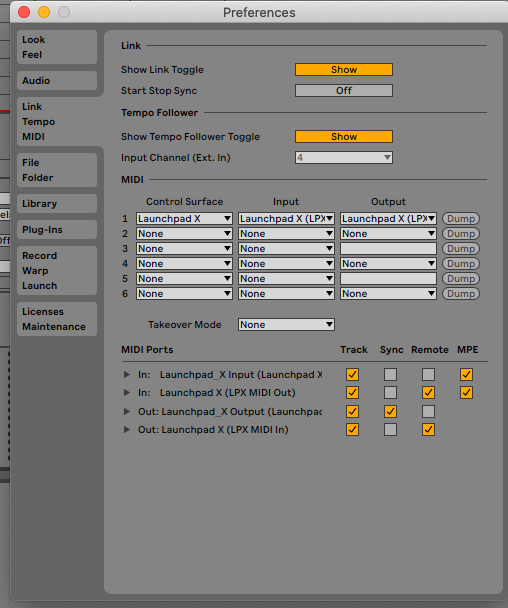508x608 pixels.
Task: Uncheck MPE for In: LPX MIDI Out
Action: [466, 393]
